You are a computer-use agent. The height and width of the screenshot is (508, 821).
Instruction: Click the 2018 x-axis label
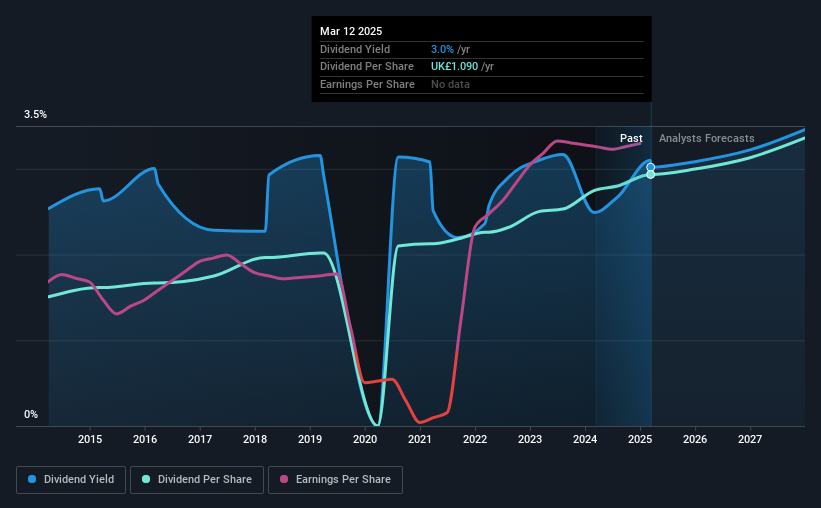coord(255,439)
